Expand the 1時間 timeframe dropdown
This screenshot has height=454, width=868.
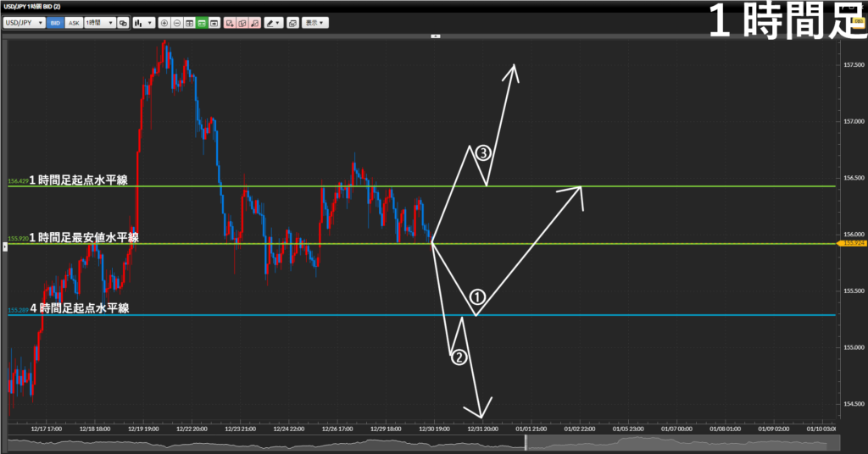[99, 23]
